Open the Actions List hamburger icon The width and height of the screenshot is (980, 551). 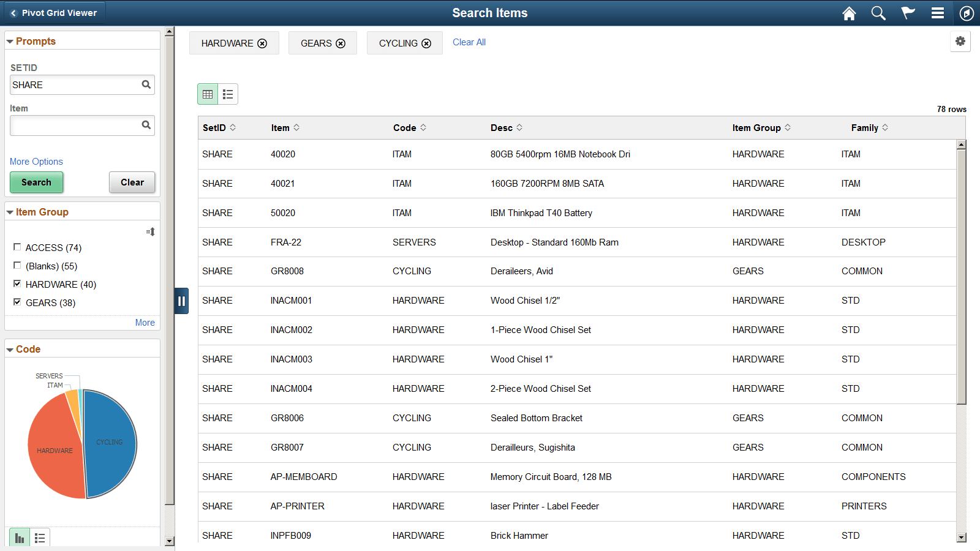pos(938,13)
